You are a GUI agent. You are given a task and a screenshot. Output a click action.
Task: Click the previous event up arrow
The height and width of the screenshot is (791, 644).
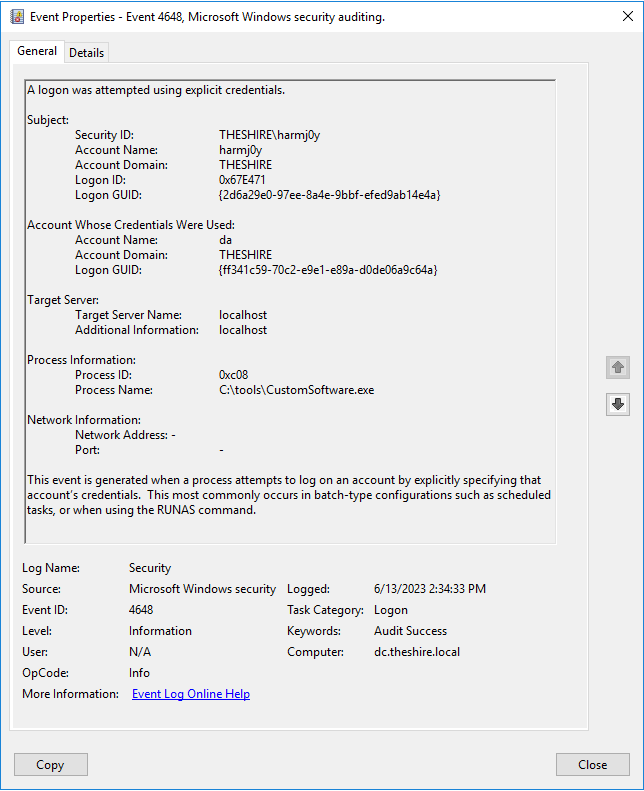pyautogui.click(x=618, y=367)
